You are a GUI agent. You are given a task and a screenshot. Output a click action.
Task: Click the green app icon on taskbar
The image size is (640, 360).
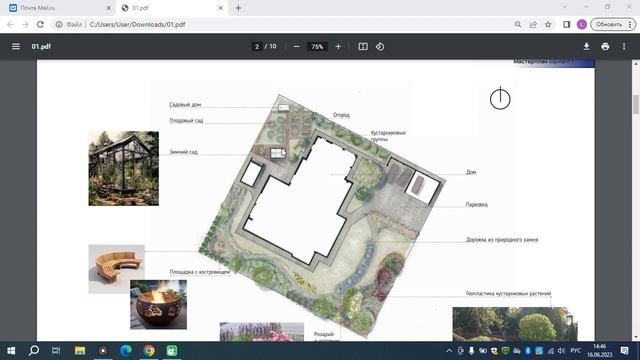(x=172, y=351)
